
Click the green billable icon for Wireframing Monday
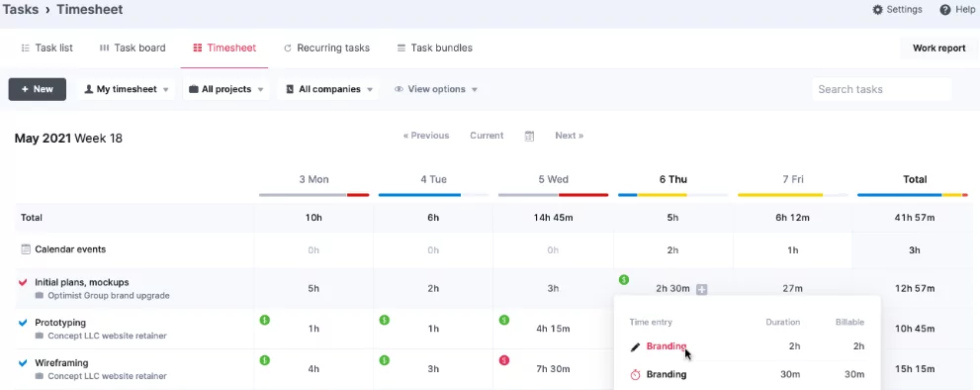pos(264,360)
